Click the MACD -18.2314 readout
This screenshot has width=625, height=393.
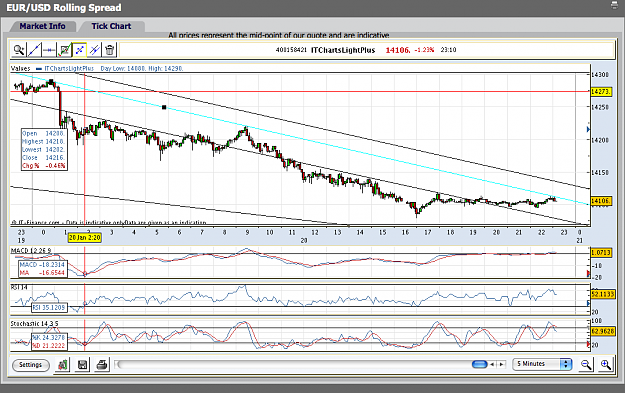[x=42, y=265]
